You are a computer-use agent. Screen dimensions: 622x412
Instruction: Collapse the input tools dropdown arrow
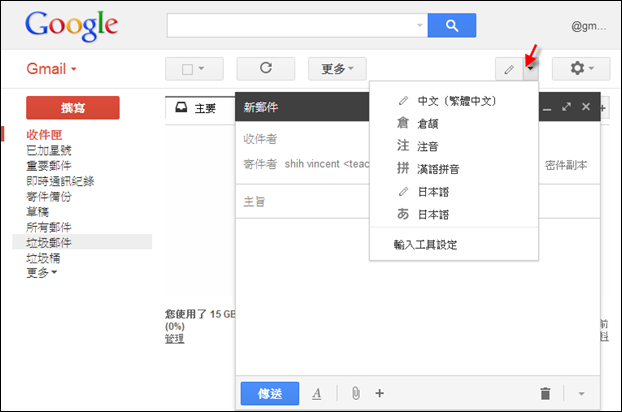(x=530, y=69)
